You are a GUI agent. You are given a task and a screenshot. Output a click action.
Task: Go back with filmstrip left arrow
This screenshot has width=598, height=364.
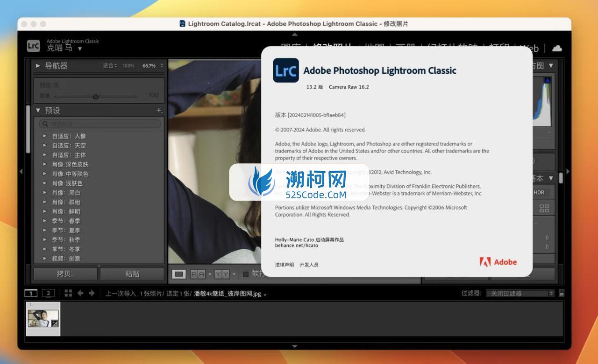point(80,293)
